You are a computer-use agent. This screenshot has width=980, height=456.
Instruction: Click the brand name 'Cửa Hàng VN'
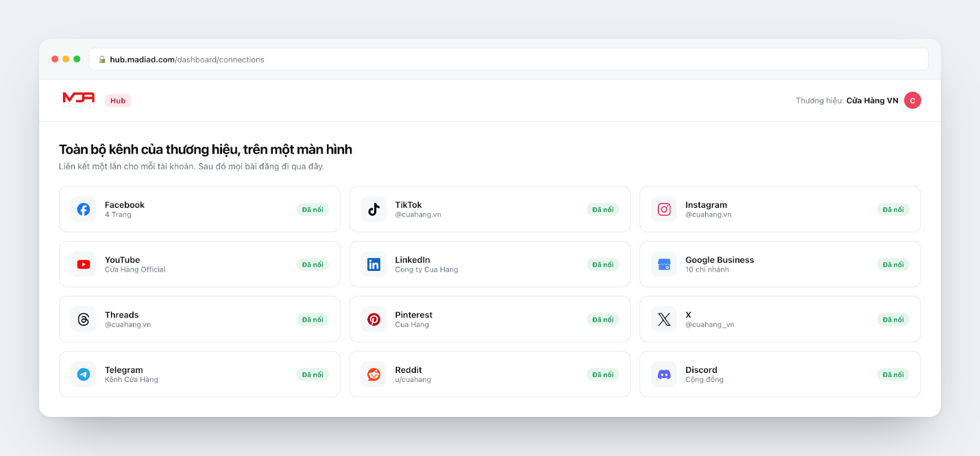tap(872, 101)
